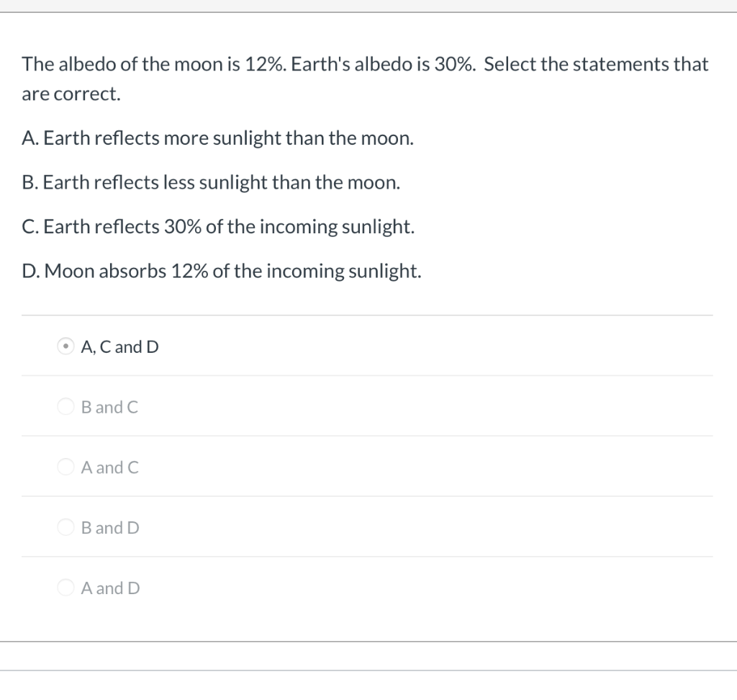The image size is (737, 700).
Task: Click the top divider line above the question
Action: (x=367, y=10)
